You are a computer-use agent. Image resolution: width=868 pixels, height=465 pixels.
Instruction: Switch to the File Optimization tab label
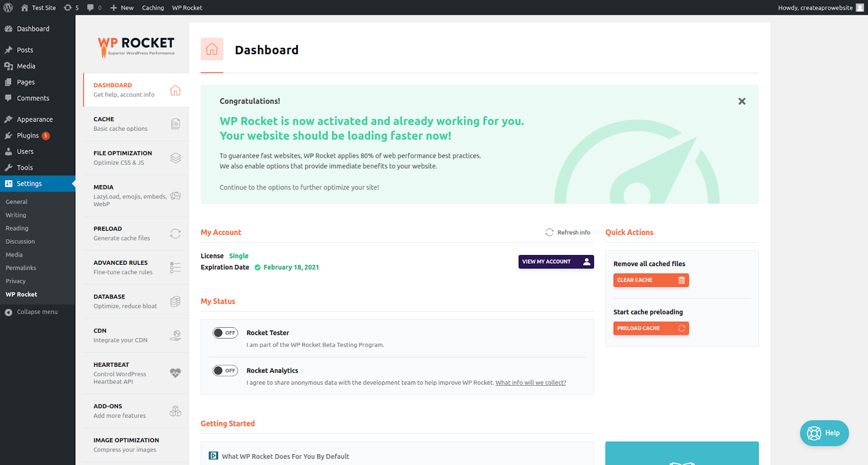(x=123, y=154)
